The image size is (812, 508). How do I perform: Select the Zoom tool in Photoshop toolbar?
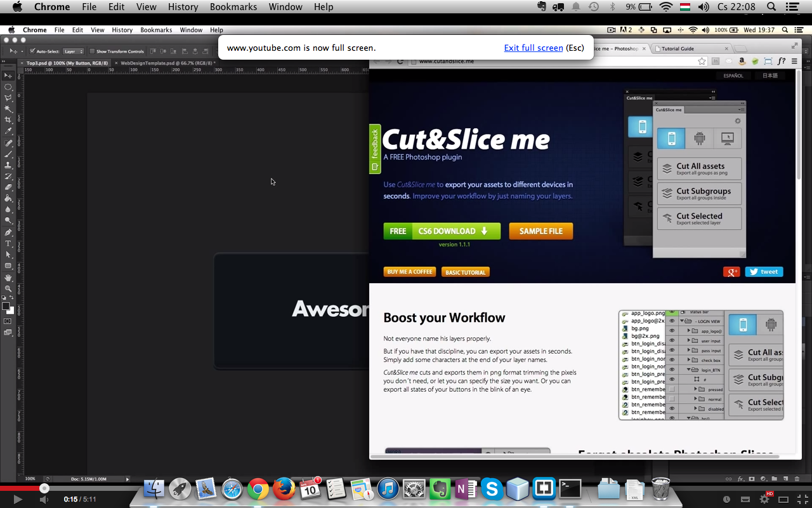[x=8, y=288]
